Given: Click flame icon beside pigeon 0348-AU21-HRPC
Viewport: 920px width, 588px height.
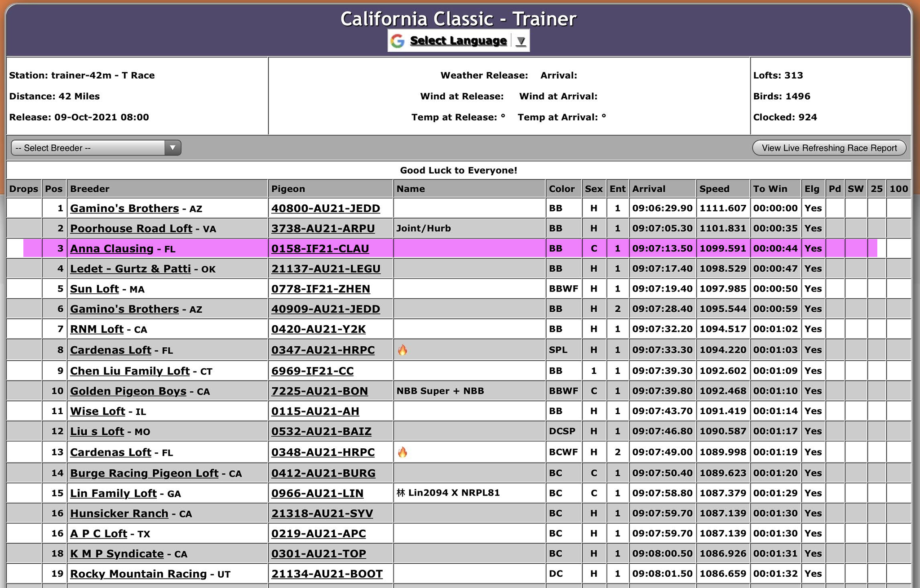Looking at the screenshot, I should (402, 452).
